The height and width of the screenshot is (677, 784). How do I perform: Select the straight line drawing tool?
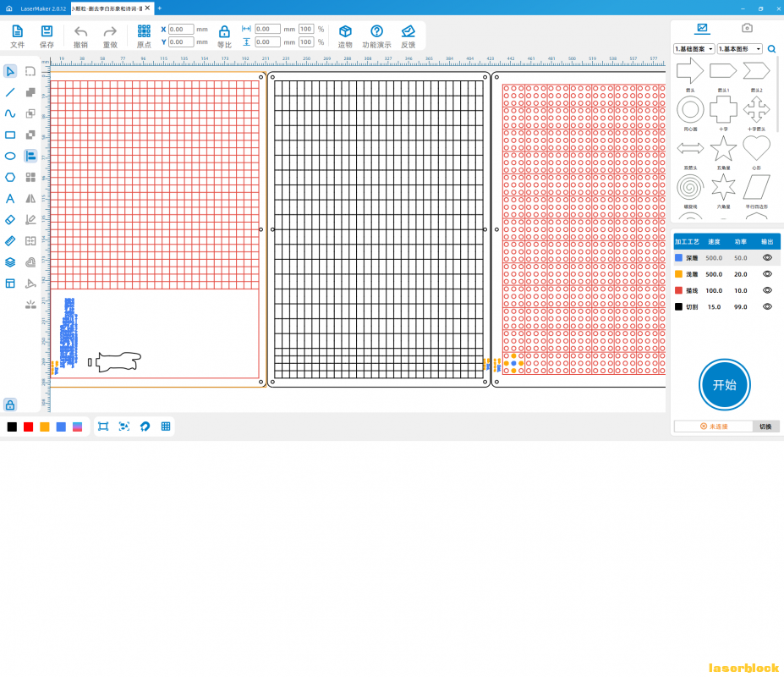coord(10,92)
